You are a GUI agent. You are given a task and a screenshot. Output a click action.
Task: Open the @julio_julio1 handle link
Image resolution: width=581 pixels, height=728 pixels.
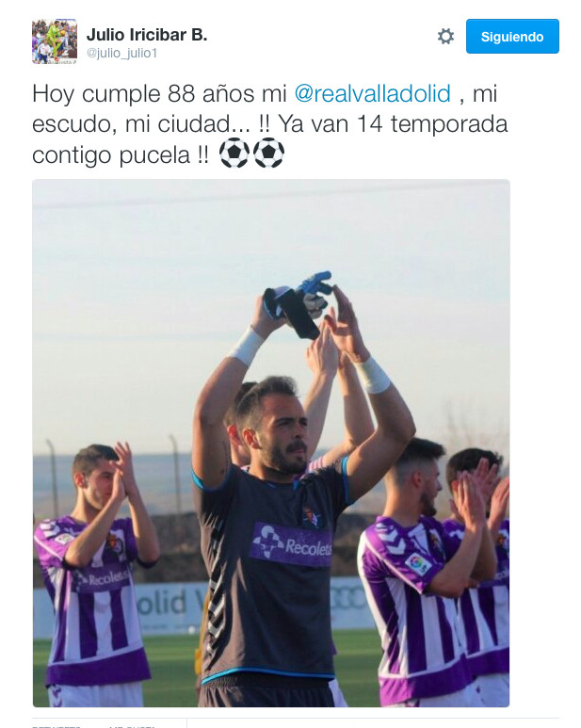(121, 54)
